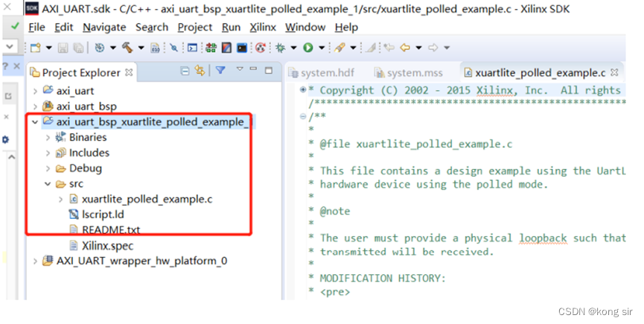The image size is (644, 324).
Task: Open the hammer Build dropdown arrow
Action: tap(141, 48)
